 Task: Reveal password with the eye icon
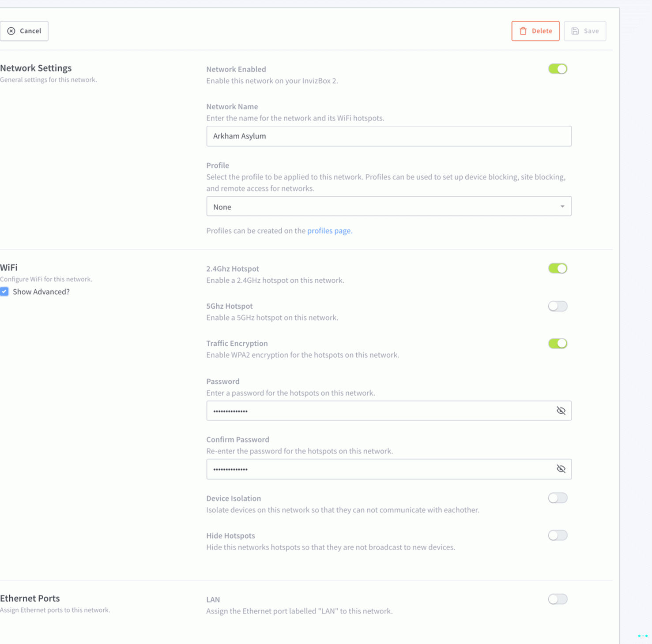(x=561, y=411)
